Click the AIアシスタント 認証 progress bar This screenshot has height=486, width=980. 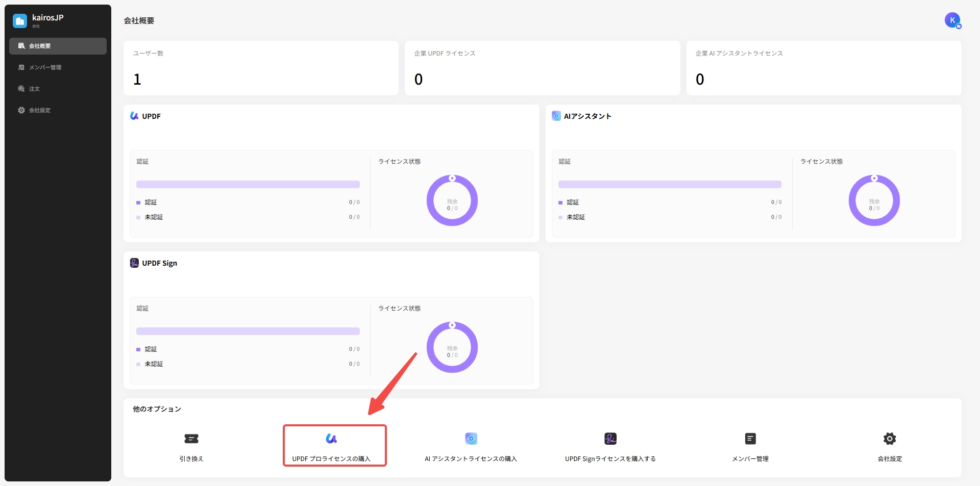(670, 184)
